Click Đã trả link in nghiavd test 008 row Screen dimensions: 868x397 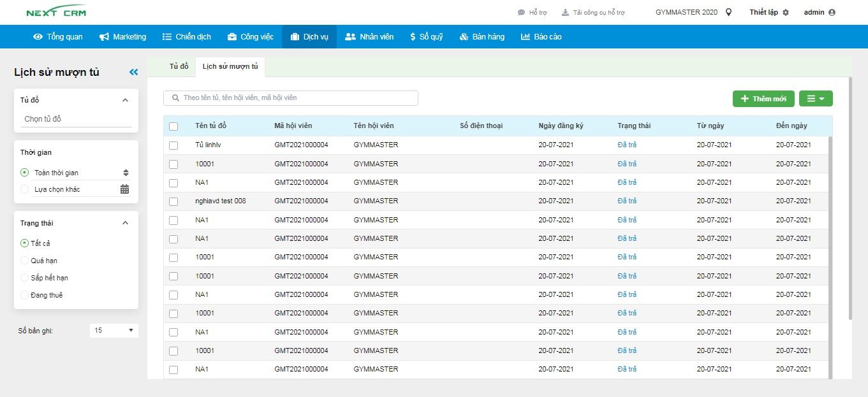[627, 201]
